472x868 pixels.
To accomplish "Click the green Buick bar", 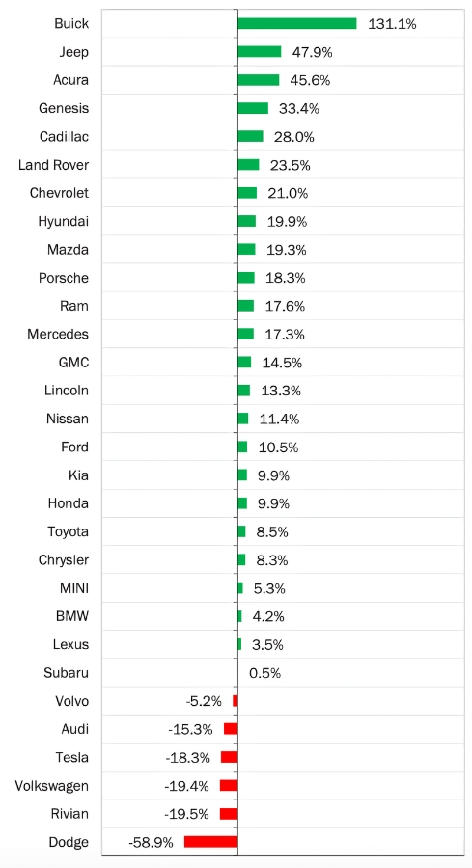I will tap(297, 24).
